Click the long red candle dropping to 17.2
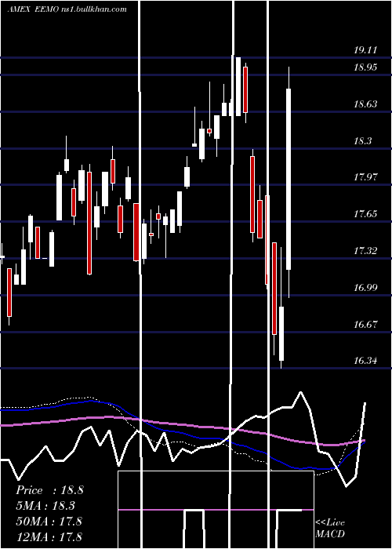This screenshot has width=392, height=549. point(89,223)
